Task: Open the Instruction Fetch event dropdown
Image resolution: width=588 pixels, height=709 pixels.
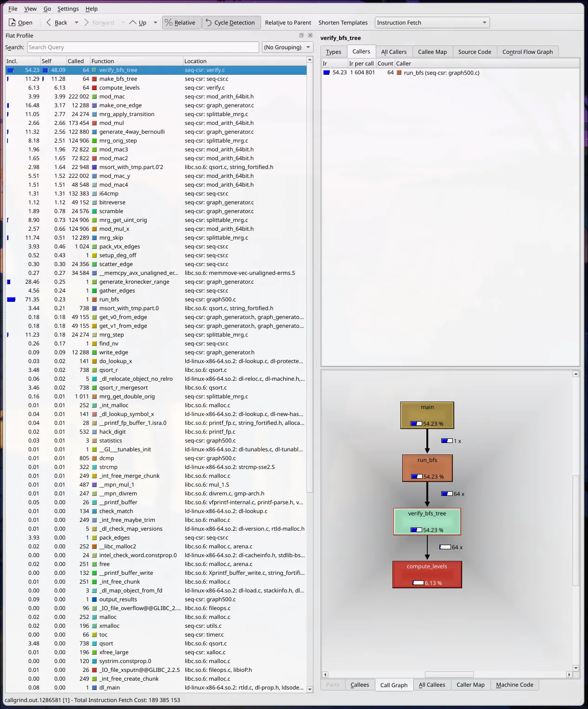Action: click(x=432, y=22)
